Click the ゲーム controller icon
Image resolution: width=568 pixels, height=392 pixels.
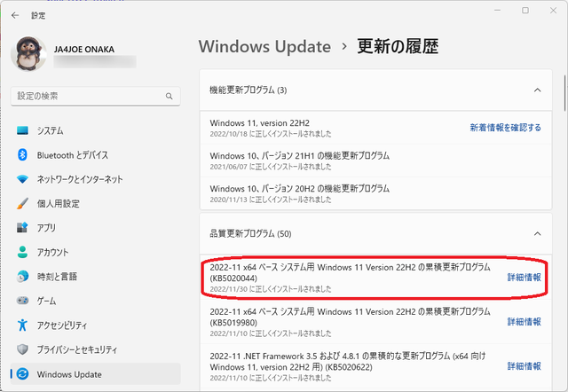[x=22, y=301]
